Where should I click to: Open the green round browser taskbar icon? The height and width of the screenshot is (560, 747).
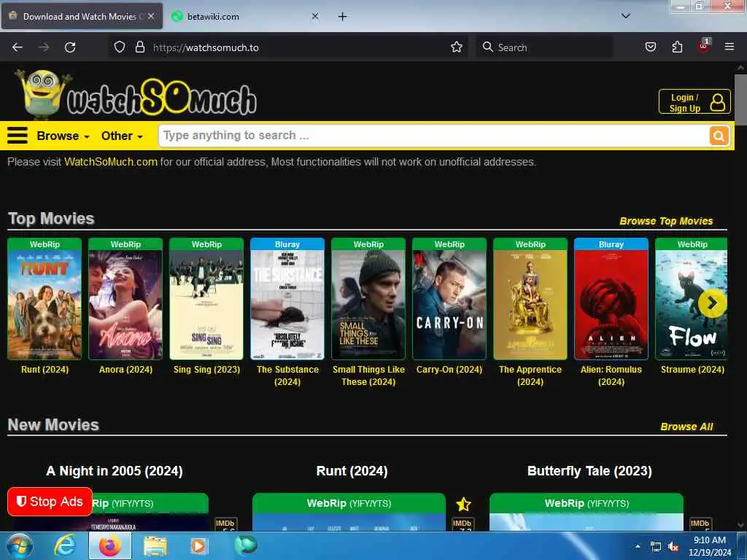[x=246, y=545]
